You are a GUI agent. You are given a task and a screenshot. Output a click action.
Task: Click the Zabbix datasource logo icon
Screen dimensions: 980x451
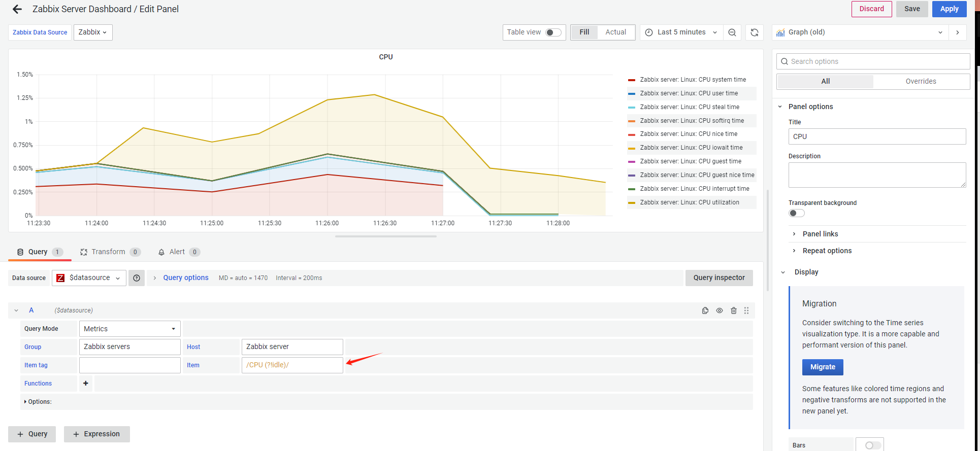click(60, 278)
